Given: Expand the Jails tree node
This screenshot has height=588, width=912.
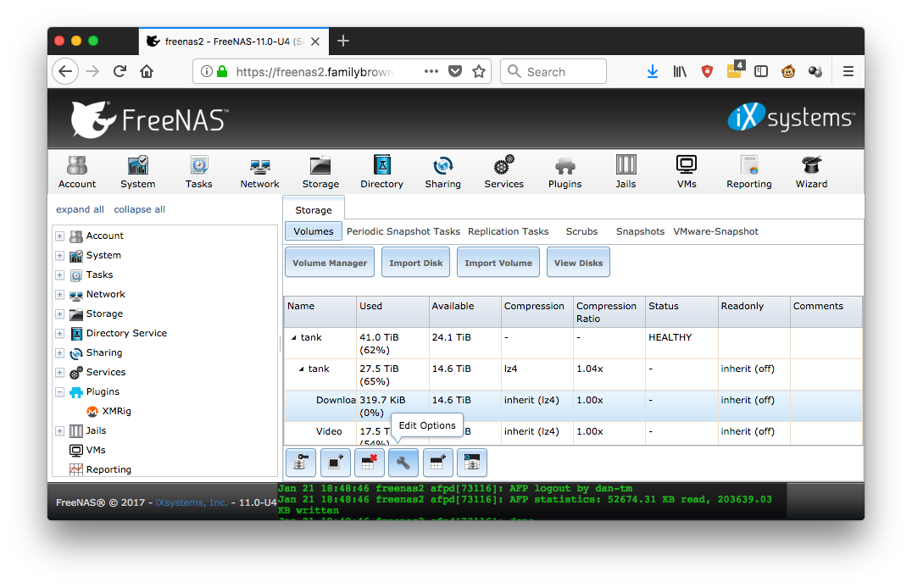Looking at the screenshot, I should click(60, 431).
